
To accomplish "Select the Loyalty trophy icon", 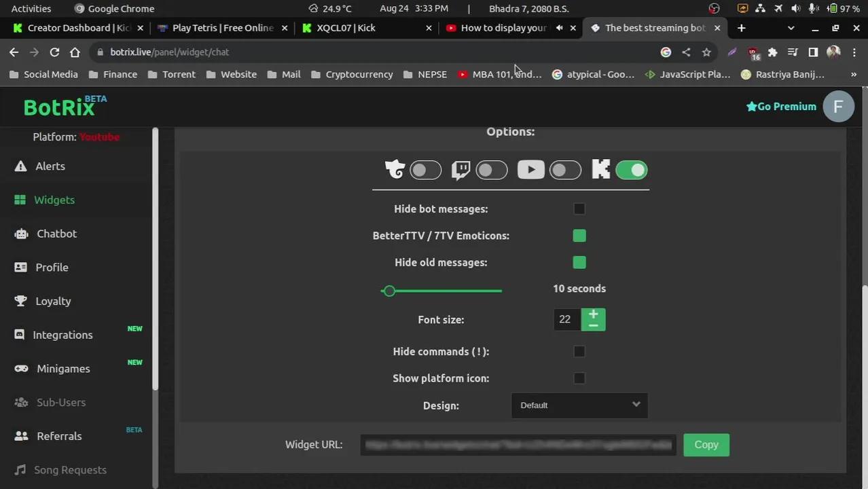I will [x=21, y=301].
